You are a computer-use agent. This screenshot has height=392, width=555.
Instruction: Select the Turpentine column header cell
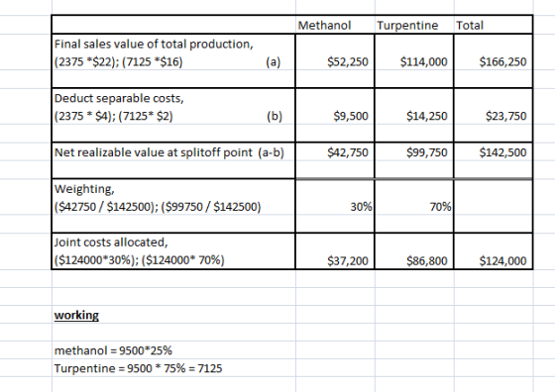point(414,25)
